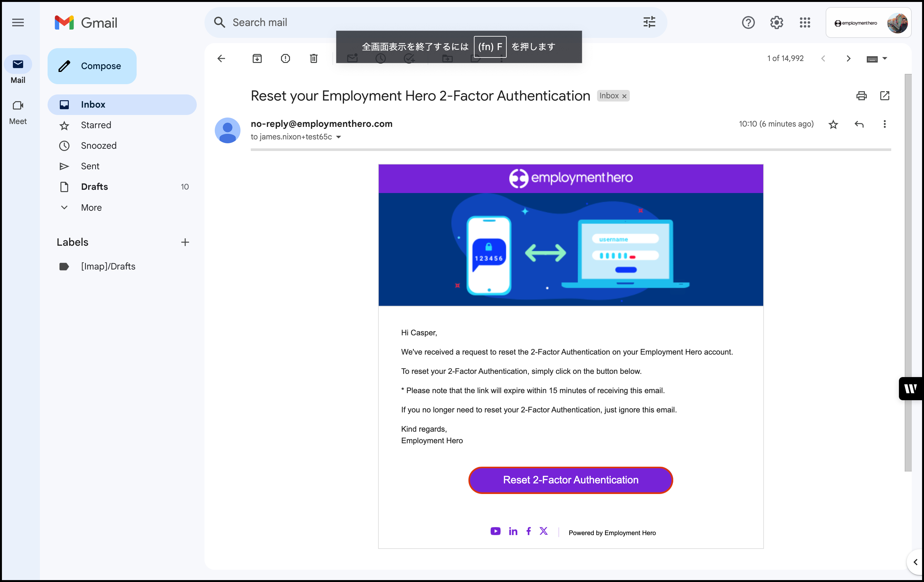Image resolution: width=924 pixels, height=582 pixels.
Task: Open the Google apps grid
Action: (804, 22)
